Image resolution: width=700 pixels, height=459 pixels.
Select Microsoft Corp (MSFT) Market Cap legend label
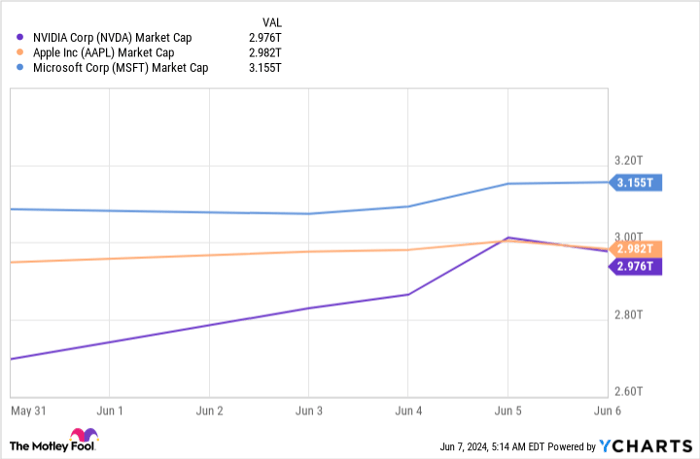click(x=121, y=68)
